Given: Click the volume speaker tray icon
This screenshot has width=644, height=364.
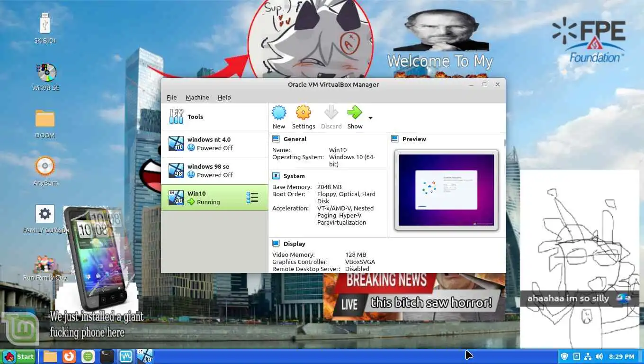Looking at the screenshot, I should click(599, 356).
